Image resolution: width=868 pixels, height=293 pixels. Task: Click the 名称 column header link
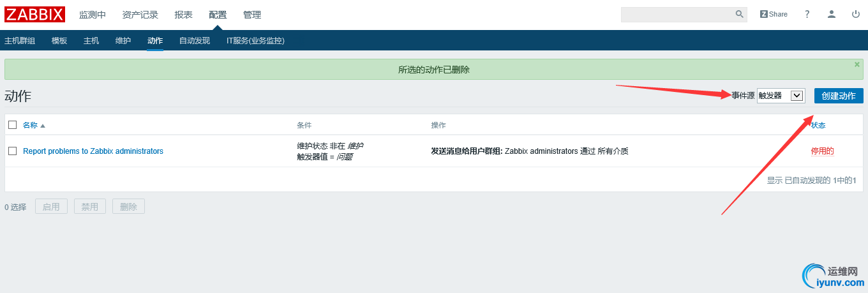coord(30,125)
